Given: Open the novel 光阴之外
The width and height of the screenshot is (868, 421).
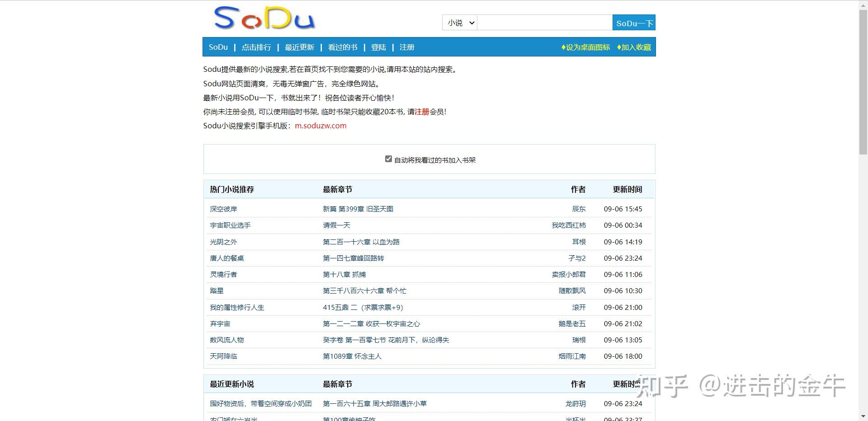Looking at the screenshot, I should coord(223,242).
